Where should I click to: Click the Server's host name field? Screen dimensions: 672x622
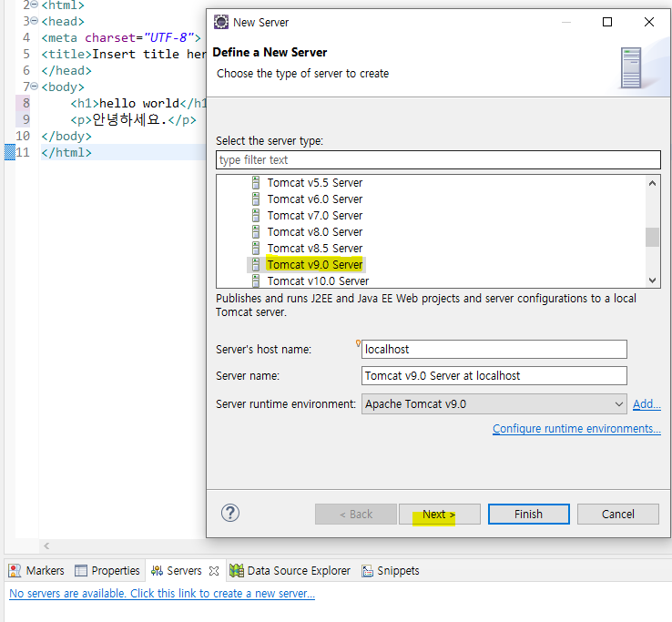point(494,350)
